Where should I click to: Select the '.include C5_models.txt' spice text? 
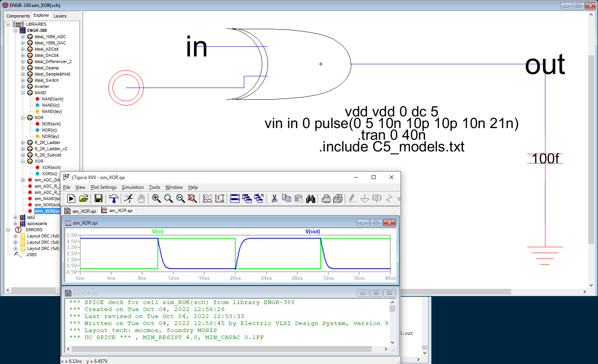click(x=392, y=147)
